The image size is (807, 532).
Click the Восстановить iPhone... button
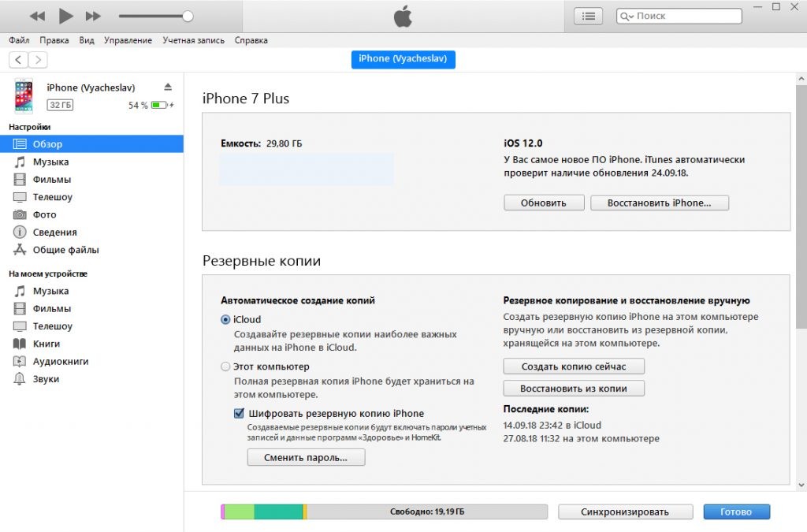coord(659,203)
